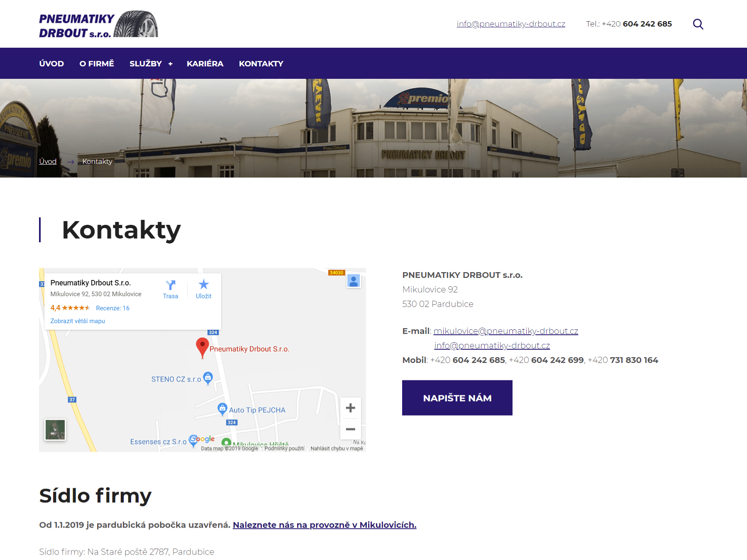Viewport: 747px width, 560px height.
Task: Click the Pneumatiky Drbout tire logo
Action: (98, 24)
